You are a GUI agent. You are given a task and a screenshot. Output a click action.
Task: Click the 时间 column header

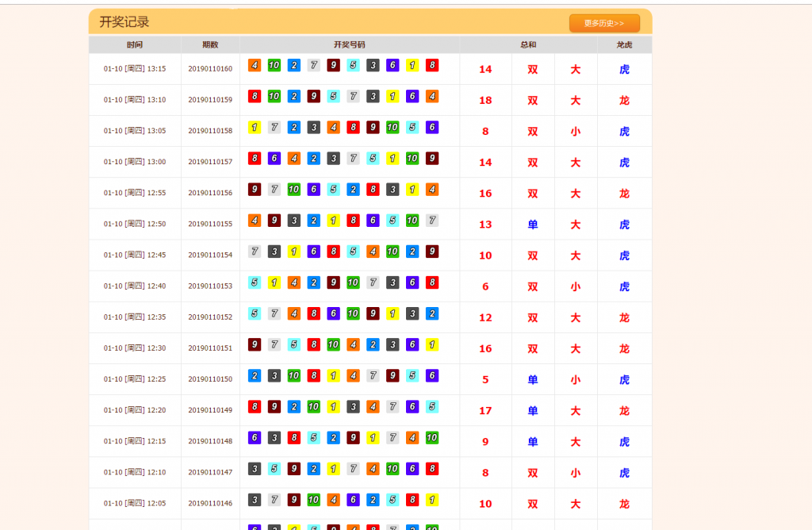tap(135, 45)
